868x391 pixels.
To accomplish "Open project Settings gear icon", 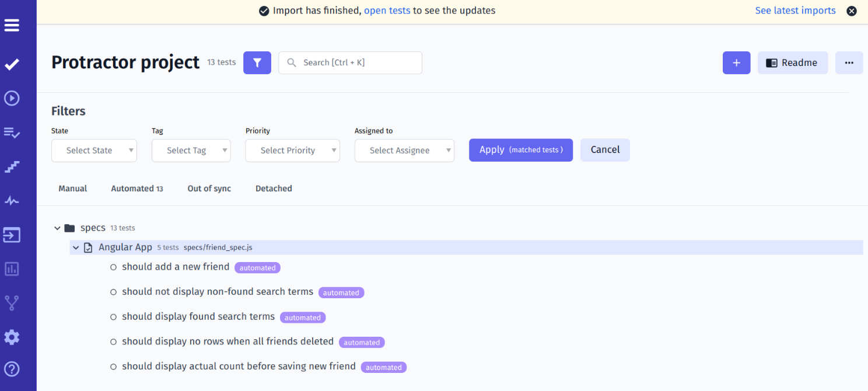I will [12, 337].
